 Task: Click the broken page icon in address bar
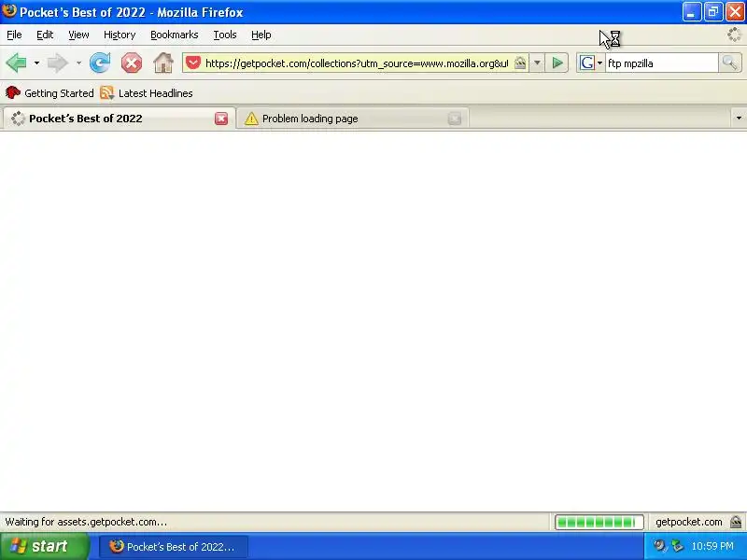520,63
